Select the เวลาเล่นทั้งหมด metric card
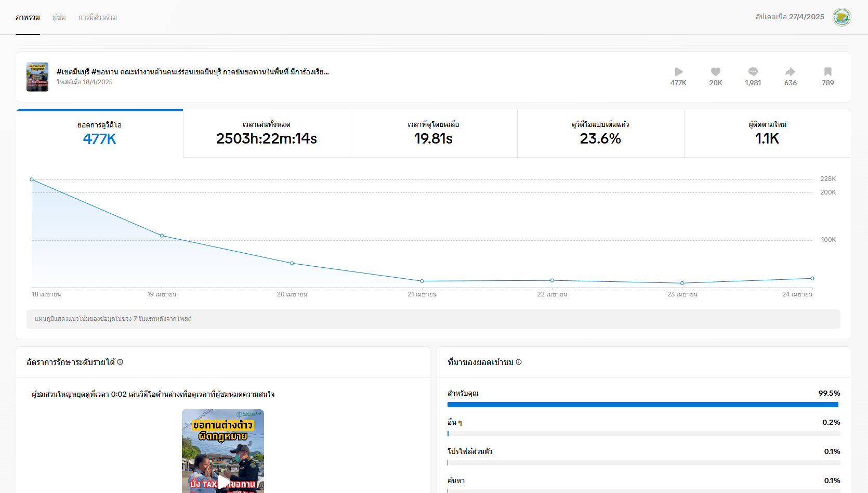The height and width of the screenshot is (493, 868). point(266,133)
